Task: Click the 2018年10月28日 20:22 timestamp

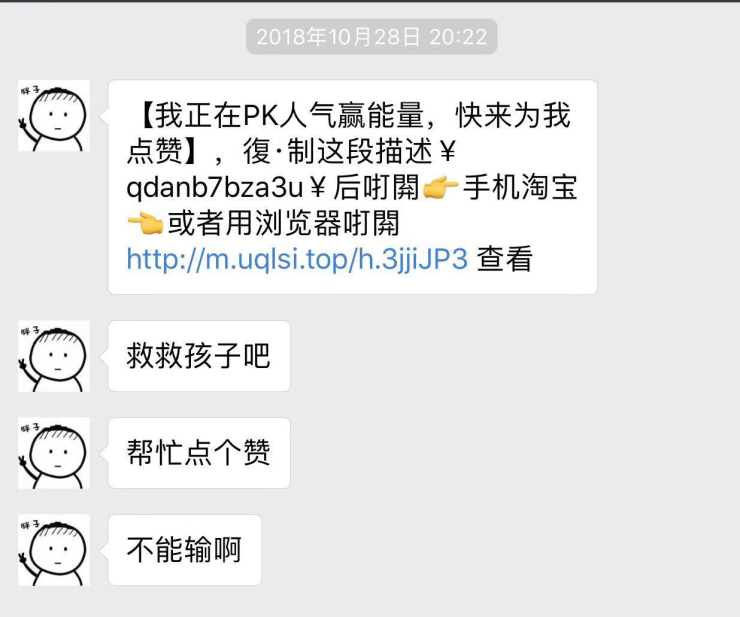Action: (371, 36)
